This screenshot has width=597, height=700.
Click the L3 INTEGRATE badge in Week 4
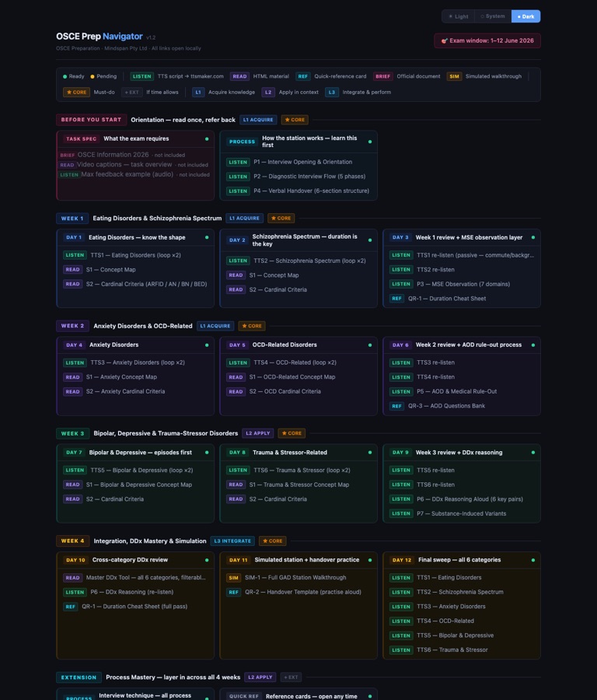pyautogui.click(x=232, y=541)
